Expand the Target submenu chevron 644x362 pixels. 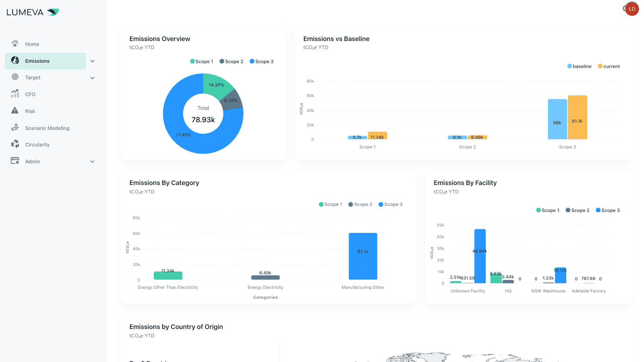(93, 78)
